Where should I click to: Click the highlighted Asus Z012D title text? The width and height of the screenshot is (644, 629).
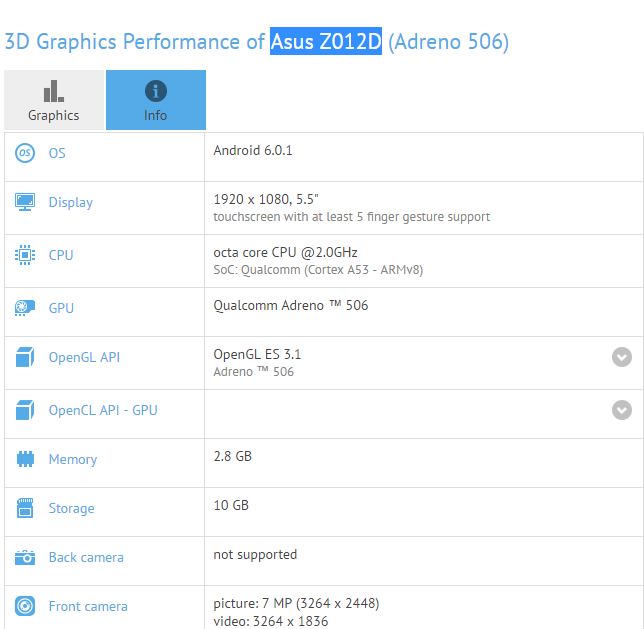pos(326,41)
